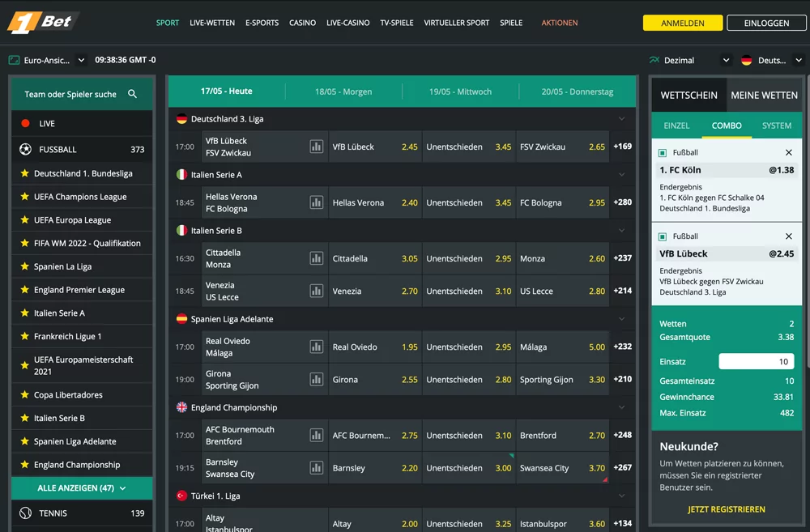Click the 1Bet logo
Screen dimensions: 810x532
point(42,22)
